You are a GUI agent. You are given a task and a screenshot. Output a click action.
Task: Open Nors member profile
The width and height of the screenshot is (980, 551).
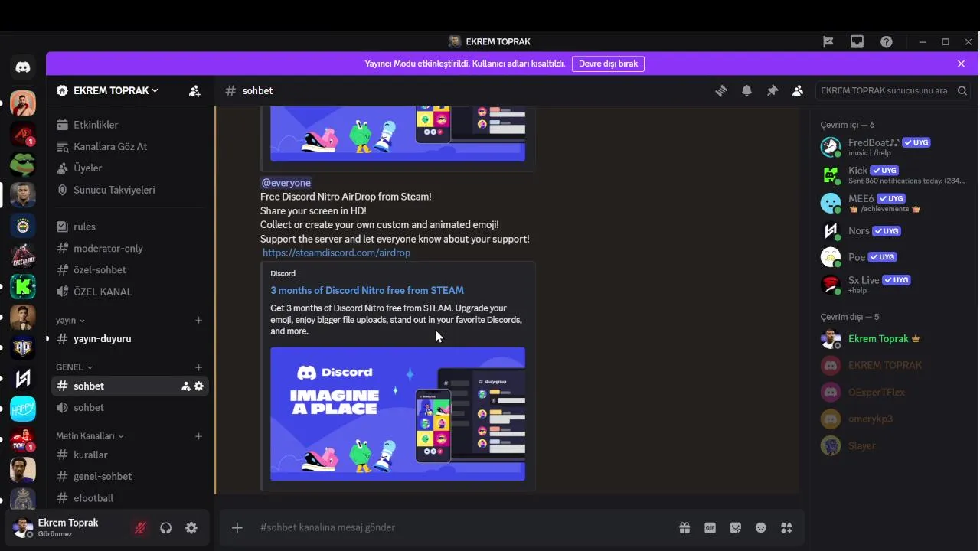tap(893, 230)
